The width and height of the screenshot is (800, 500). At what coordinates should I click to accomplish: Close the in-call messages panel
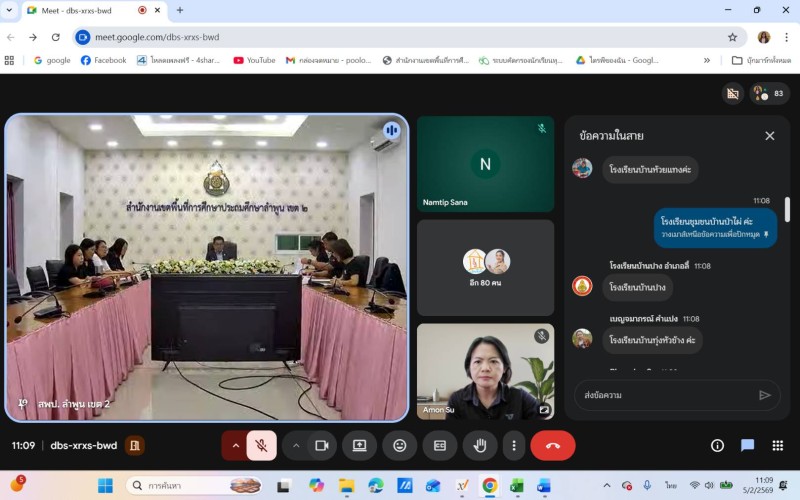[769, 136]
